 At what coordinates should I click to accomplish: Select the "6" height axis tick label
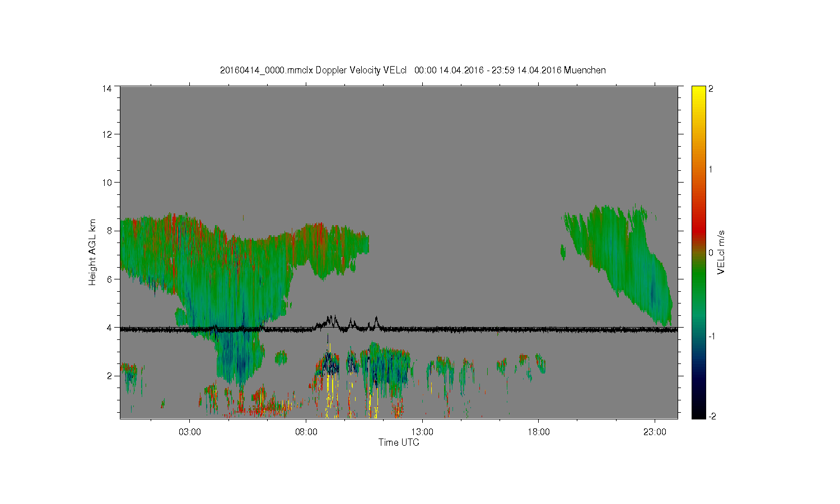[109, 279]
